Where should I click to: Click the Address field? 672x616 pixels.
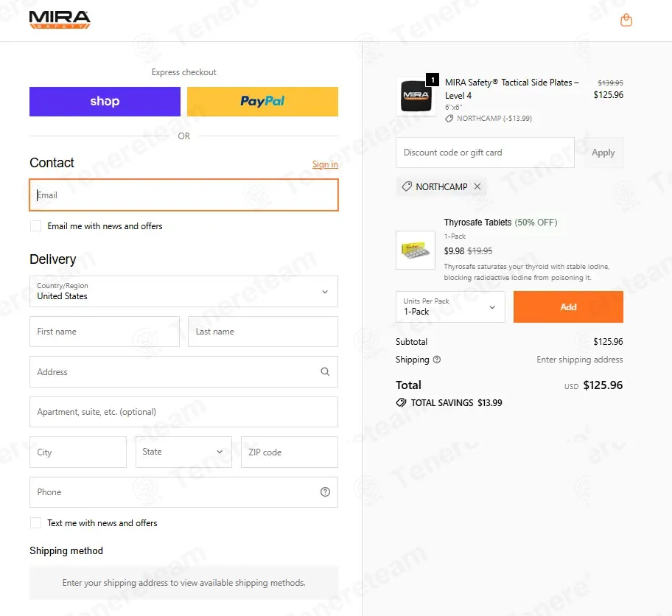pyautogui.click(x=184, y=371)
